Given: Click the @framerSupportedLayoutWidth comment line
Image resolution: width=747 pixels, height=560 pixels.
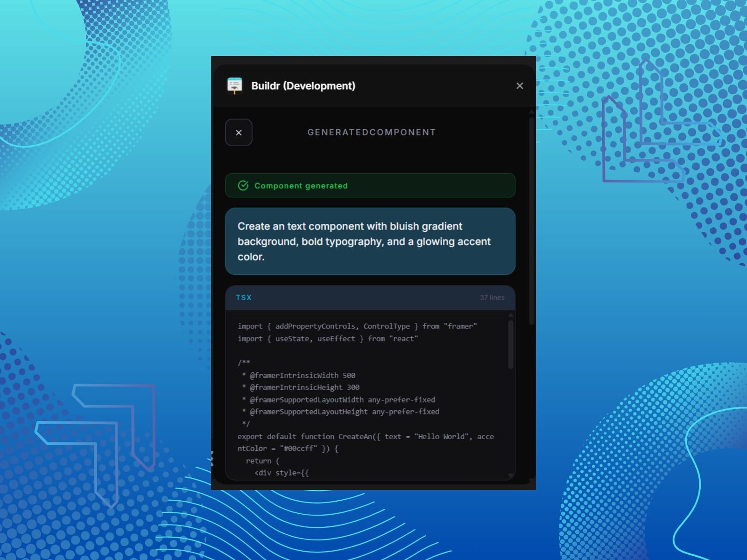Looking at the screenshot, I should coord(338,399).
